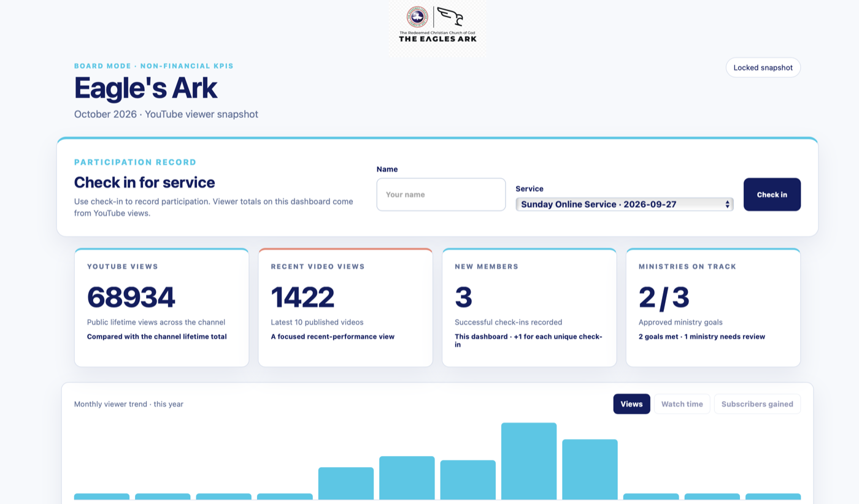Click the Monthly viewer trend this year label
Viewport: 859px width, 504px height.
(129, 404)
